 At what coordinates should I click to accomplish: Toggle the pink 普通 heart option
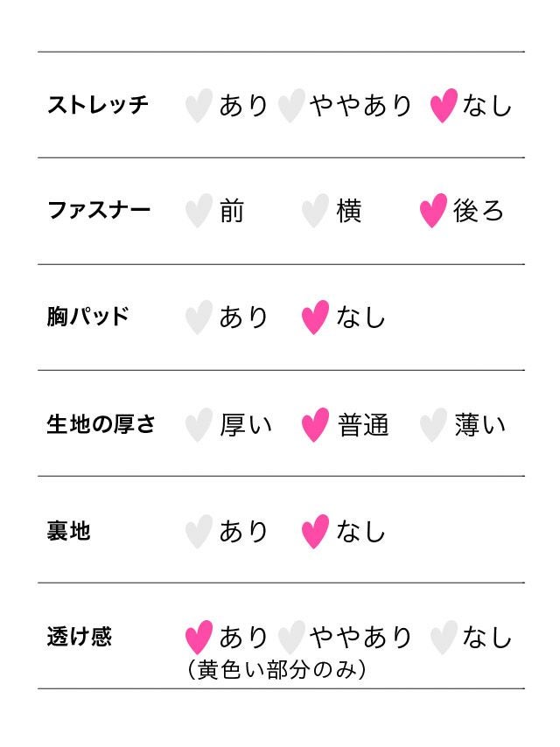click(x=315, y=425)
